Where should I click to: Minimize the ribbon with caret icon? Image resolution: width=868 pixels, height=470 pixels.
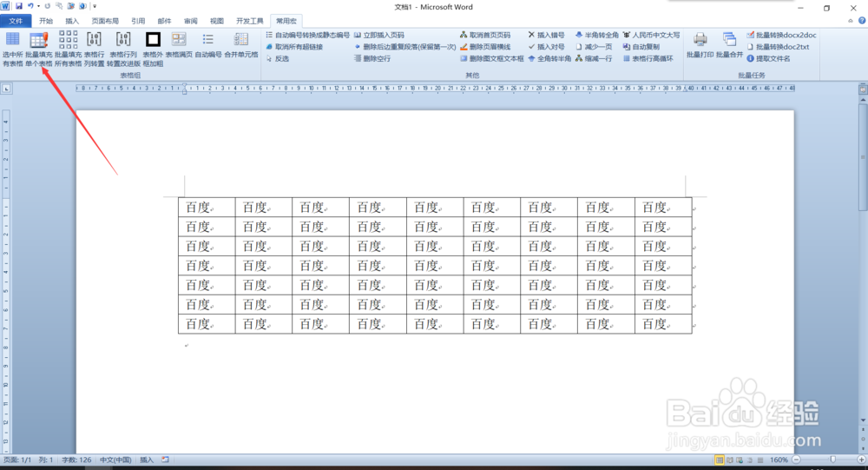tap(851, 21)
